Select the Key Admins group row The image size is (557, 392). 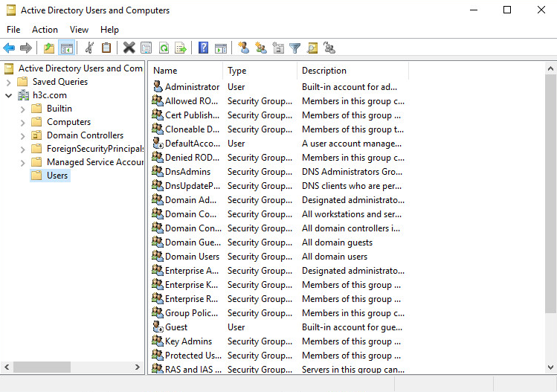coord(188,341)
